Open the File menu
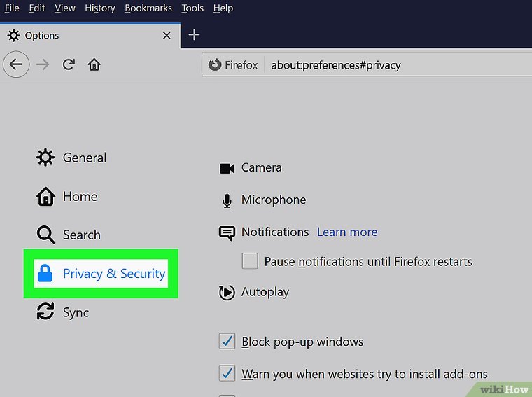The image size is (532, 397). [x=12, y=8]
